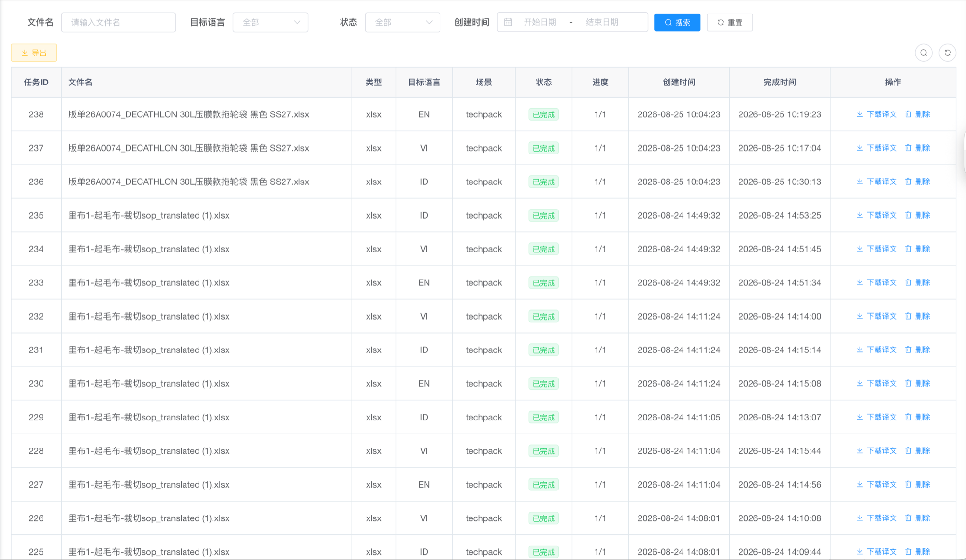The image size is (966, 560).
Task: Click the calendar icon in the date range field
Action: [x=508, y=22]
